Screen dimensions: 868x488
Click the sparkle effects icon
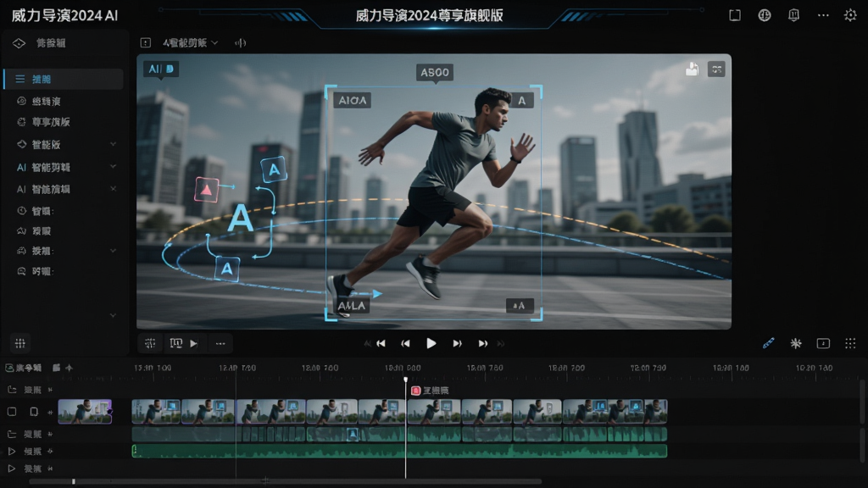pos(795,344)
